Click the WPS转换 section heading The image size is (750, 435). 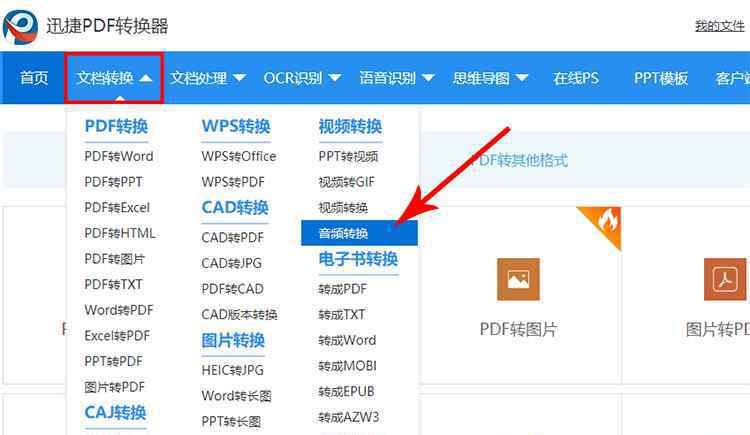(x=236, y=127)
